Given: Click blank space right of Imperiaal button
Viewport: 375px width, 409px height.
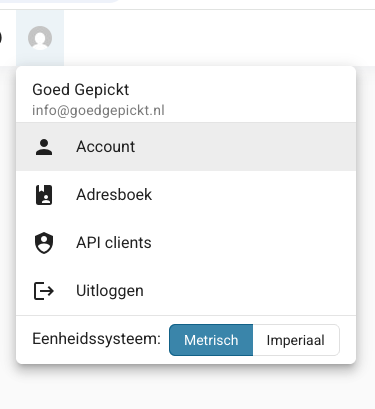Looking at the screenshot, I should click(348, 340).
